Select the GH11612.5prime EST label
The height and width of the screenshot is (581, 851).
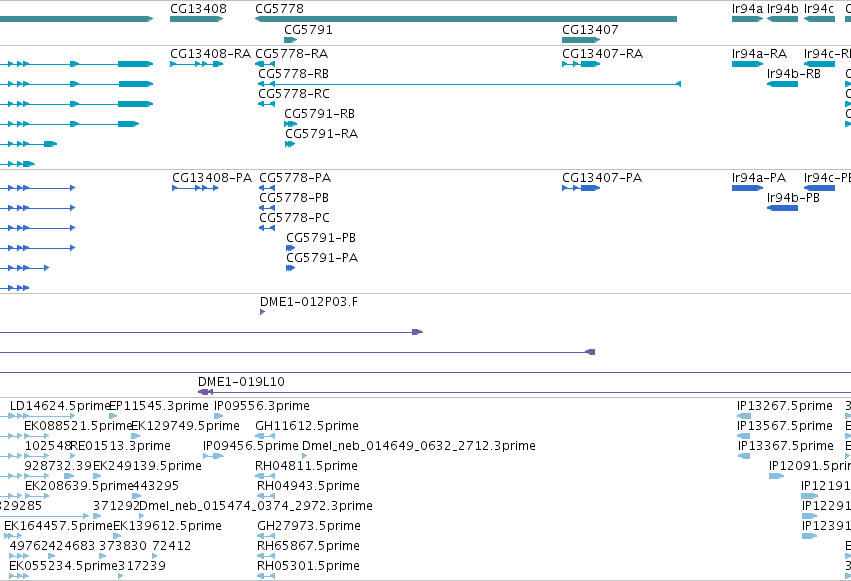[x=307, y=426]
